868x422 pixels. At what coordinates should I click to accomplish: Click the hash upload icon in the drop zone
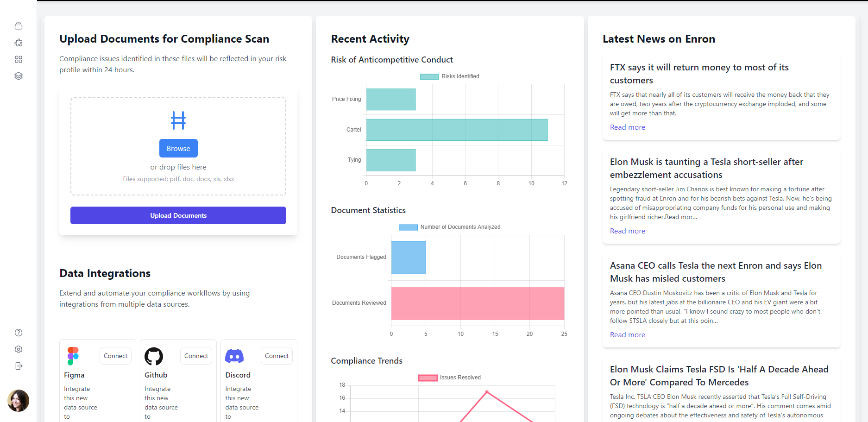(178, 120)
